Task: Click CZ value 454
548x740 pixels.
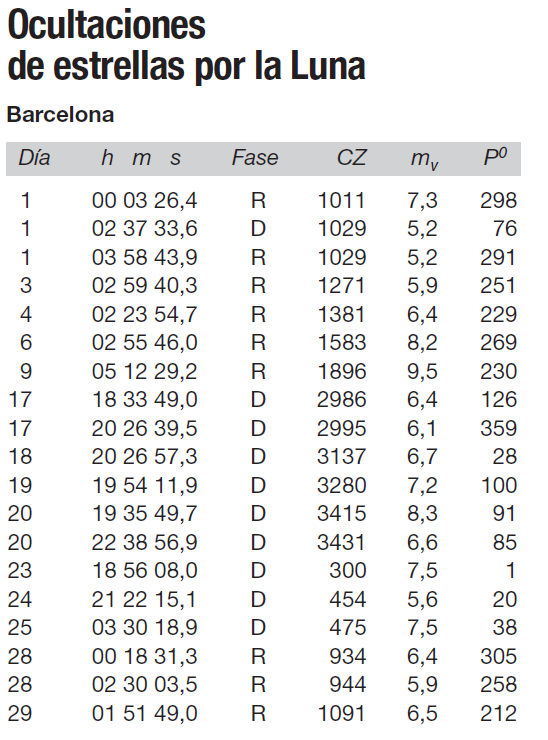Action: (347, 600)
